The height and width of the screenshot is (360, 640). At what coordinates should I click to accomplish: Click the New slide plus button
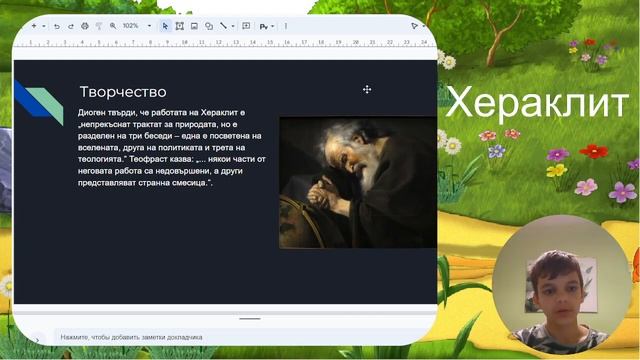coord(34,26)
